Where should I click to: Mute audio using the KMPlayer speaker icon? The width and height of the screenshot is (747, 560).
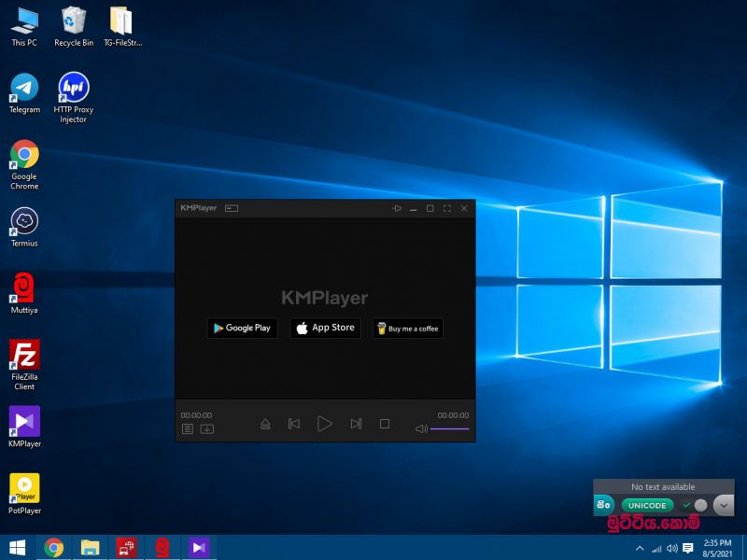pos(421,429)
